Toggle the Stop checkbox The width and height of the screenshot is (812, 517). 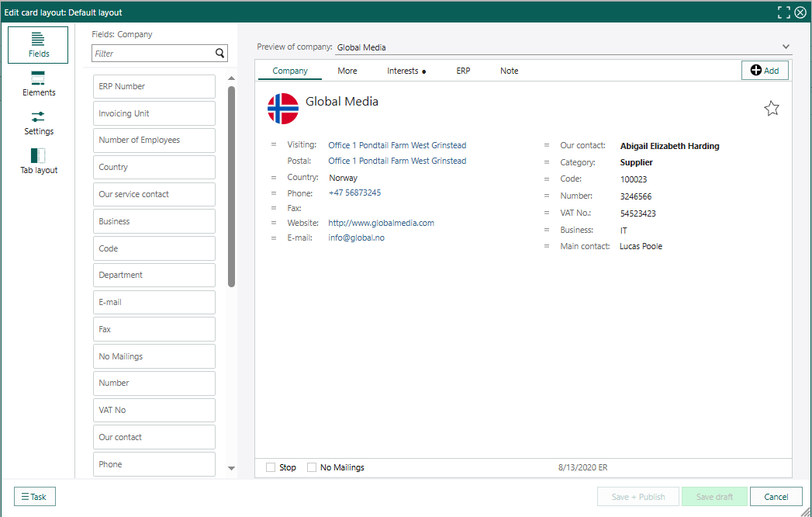tap(271, 467)
